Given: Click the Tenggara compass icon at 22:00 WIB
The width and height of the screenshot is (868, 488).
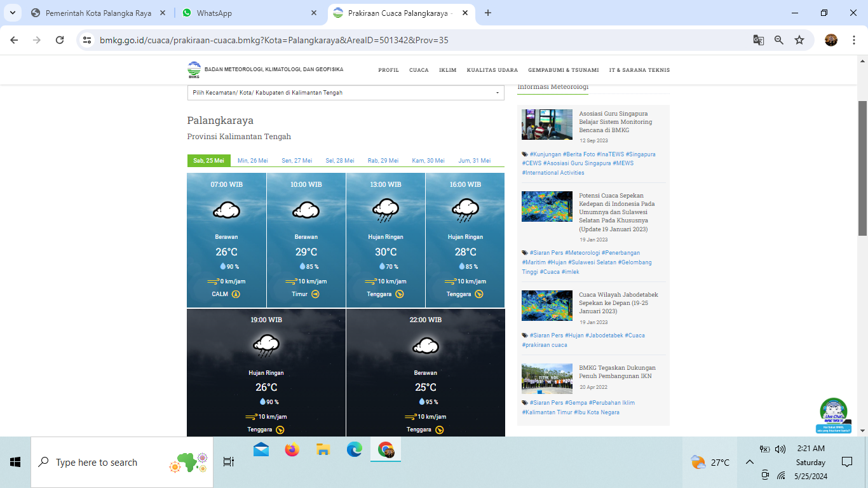Looking at the screenshot, I should (x=438, y=430).
